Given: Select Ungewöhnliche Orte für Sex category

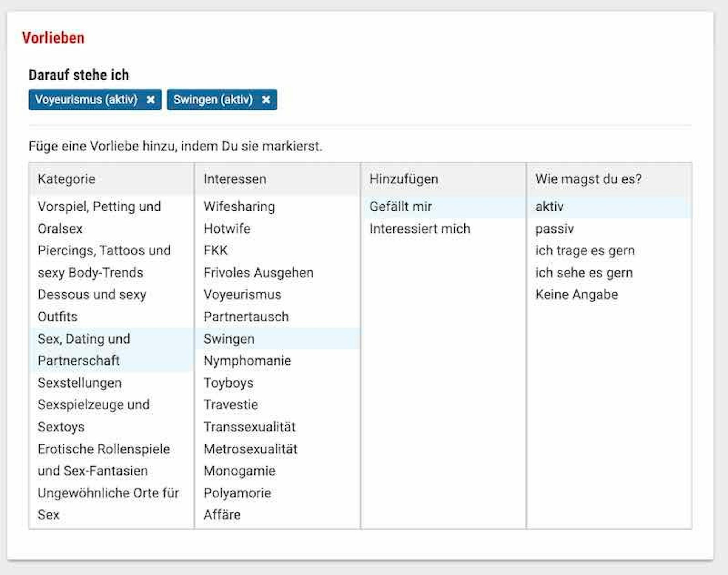Looking at the screenshot, I should [x=108, y=504].
